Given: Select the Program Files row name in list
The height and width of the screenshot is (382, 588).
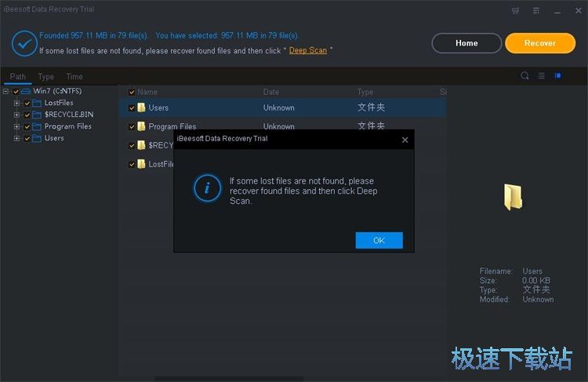Looking at the screenshot, I should [x=172, y=126].
